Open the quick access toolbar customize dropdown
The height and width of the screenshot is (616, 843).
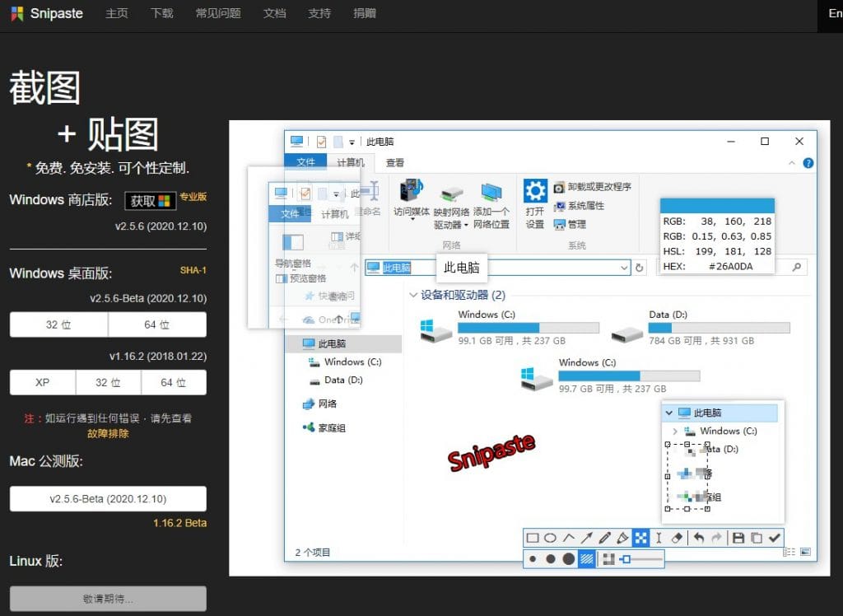coord(352,142)
